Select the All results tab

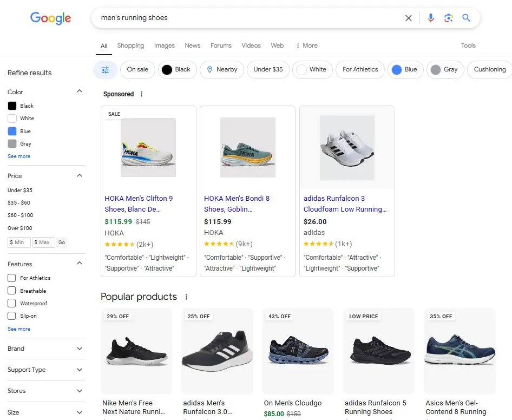tap(104, 46)
